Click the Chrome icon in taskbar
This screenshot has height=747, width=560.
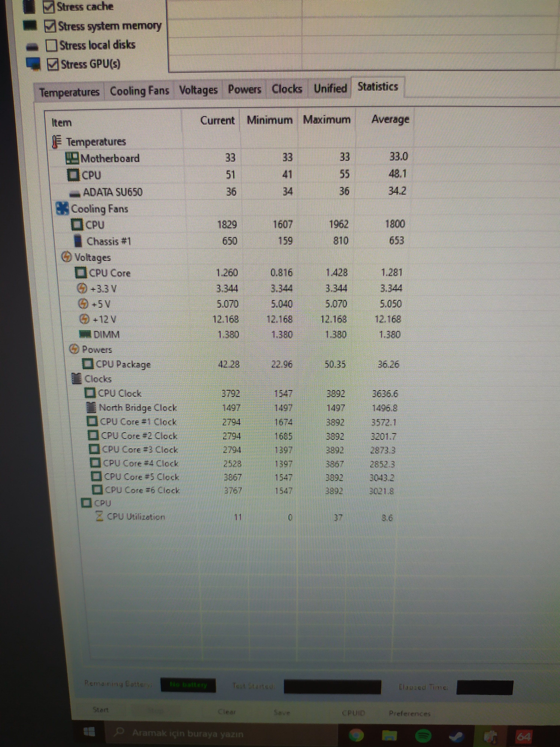(357, 735)
